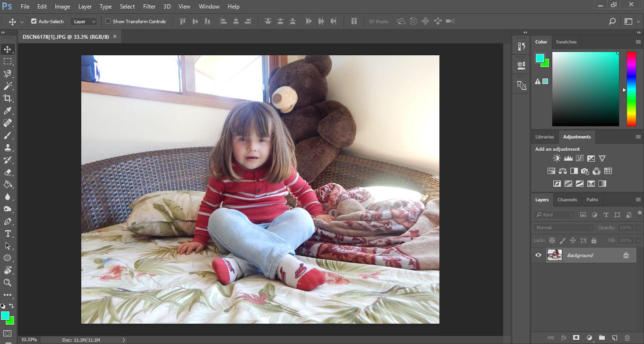Select the Horizontal Type tool

click(x=8, y=233)
